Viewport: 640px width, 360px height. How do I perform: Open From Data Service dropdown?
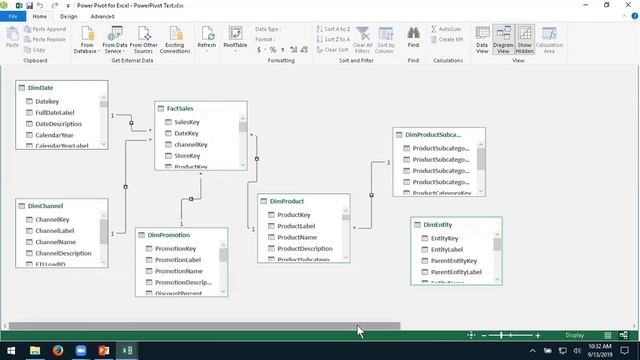pos(115,40)
